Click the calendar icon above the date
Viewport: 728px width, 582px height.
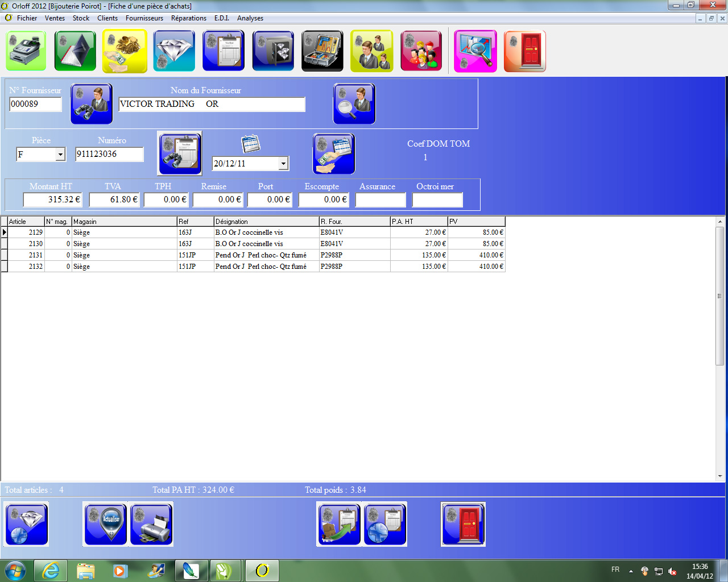click(250, 143)
